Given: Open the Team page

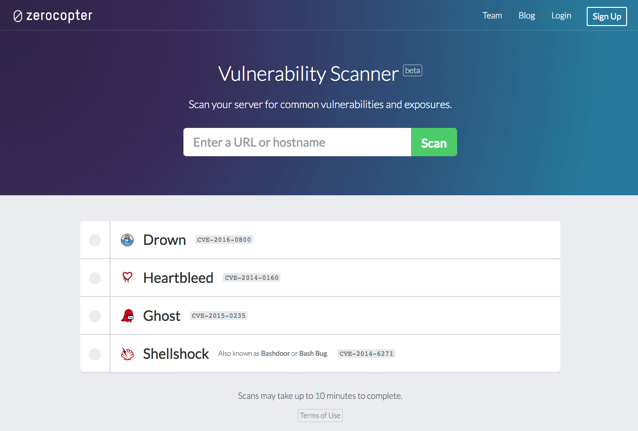Looking at the screenshot, I should coord(492,16).
